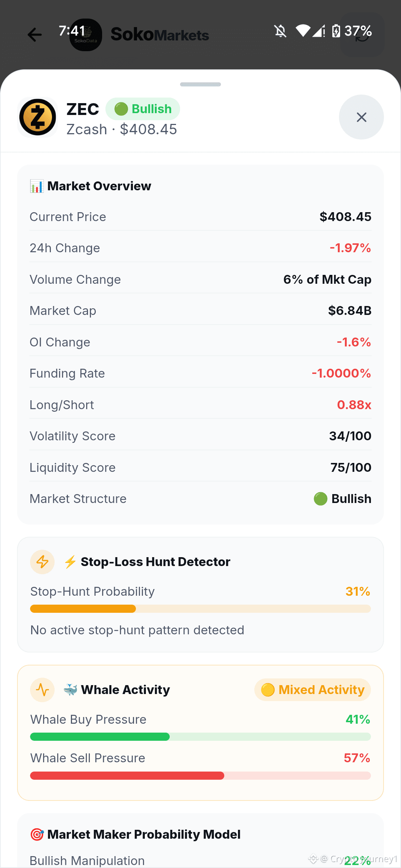401x868 pixels.
Task: Tap the SokoMarkets title text
Action: (x=160, y=34)
